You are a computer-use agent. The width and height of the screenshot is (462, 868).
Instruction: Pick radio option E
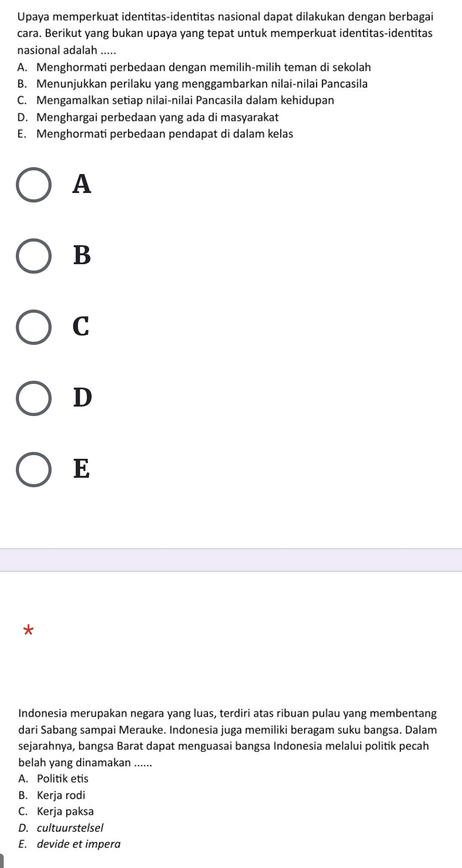point(34,469)
